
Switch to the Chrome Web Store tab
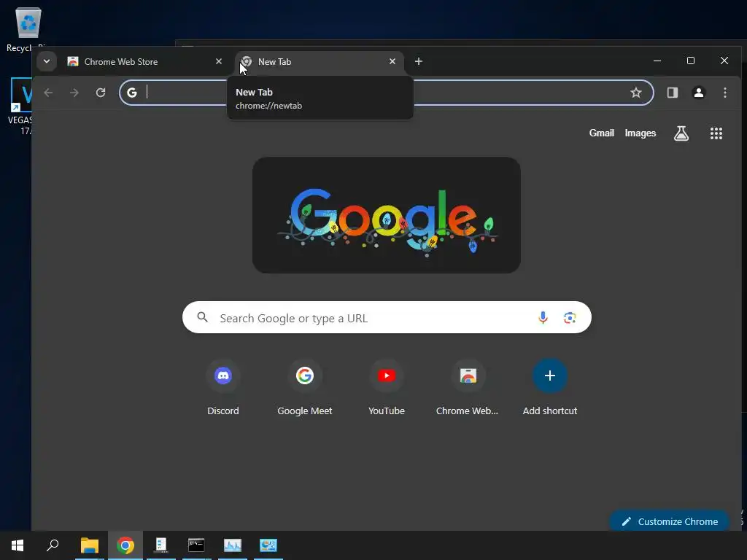click(x=145, y=62)
